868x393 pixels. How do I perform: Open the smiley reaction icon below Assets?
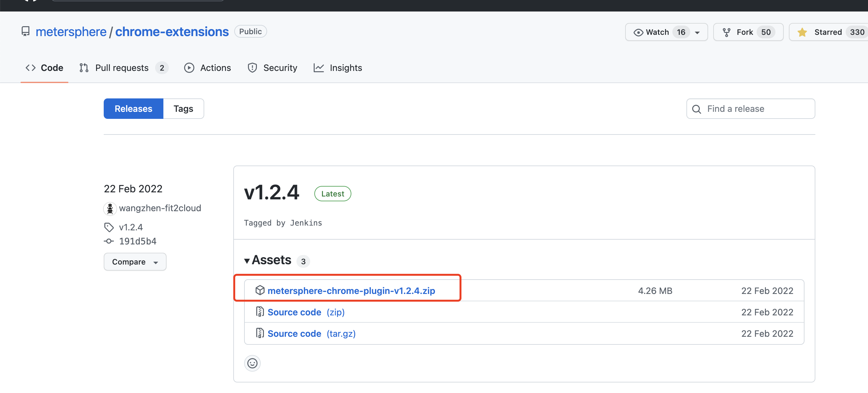point(252,363)
